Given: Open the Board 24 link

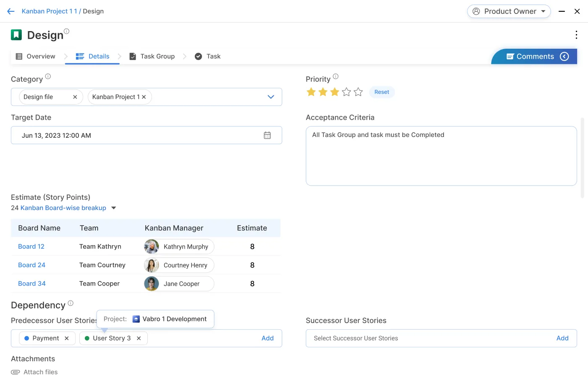Looking at the screenshot, I should coord(31,265).
